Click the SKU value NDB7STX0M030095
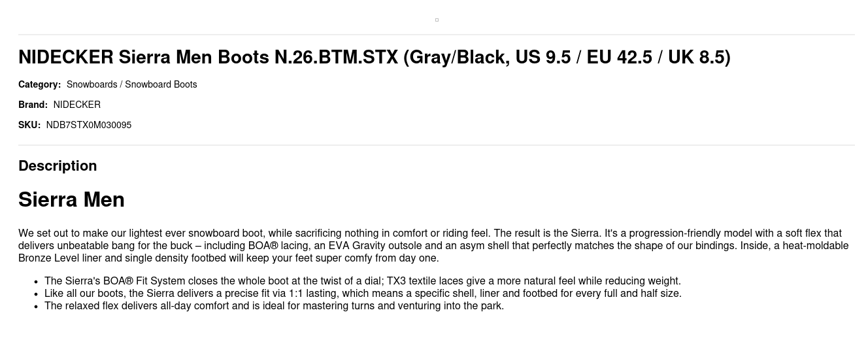This screenshot has width=868, height=342. tap(89, 125)
